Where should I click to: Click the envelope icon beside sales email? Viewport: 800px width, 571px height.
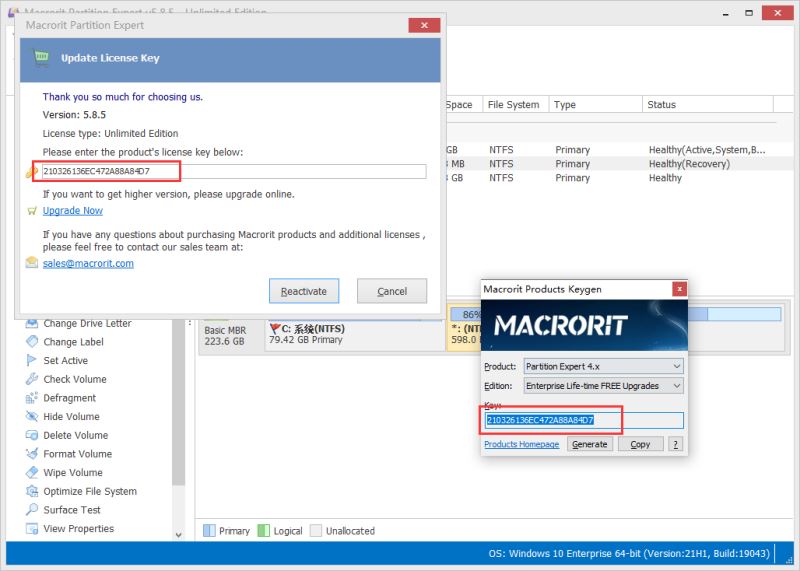(x=32, y=263)
